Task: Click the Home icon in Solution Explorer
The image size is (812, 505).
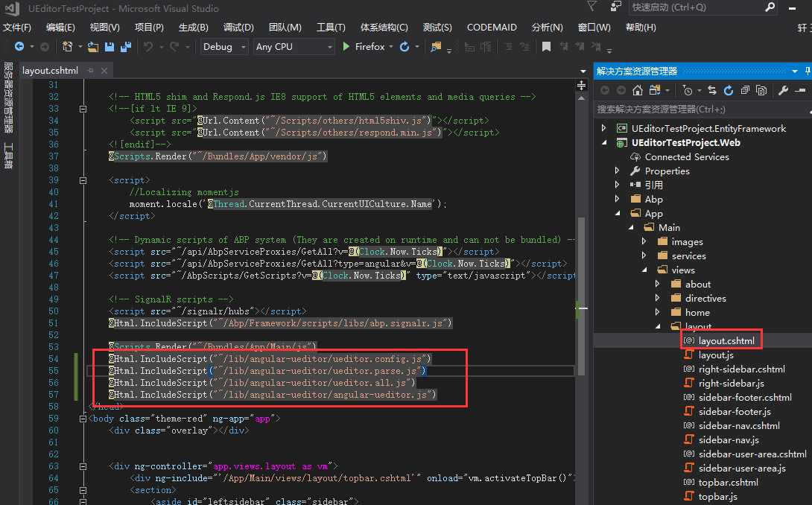Action: (x=638, y=90)
